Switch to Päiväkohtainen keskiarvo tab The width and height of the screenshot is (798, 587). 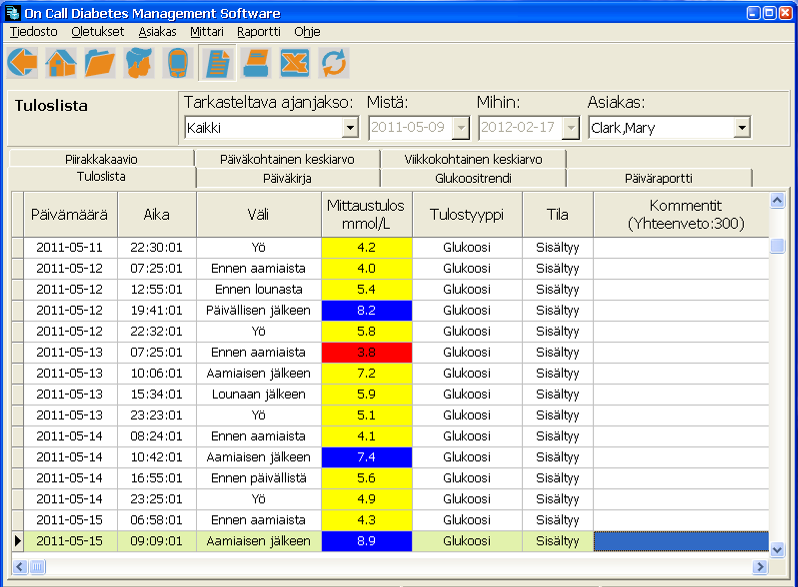[x=287, y=159]
